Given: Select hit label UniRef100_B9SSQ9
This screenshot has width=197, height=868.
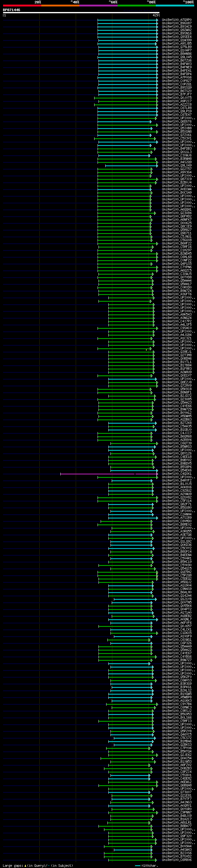Looking at the screenshot, I should 176,88.
